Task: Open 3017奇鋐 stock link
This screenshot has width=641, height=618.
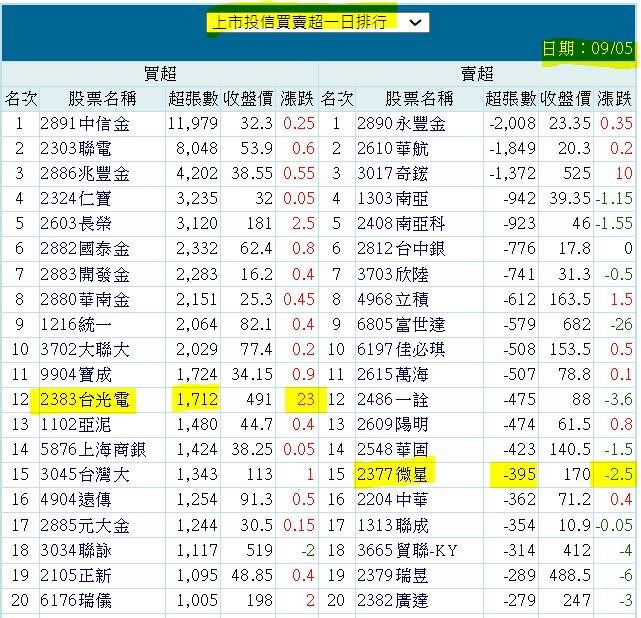Action: pos(395,174)
